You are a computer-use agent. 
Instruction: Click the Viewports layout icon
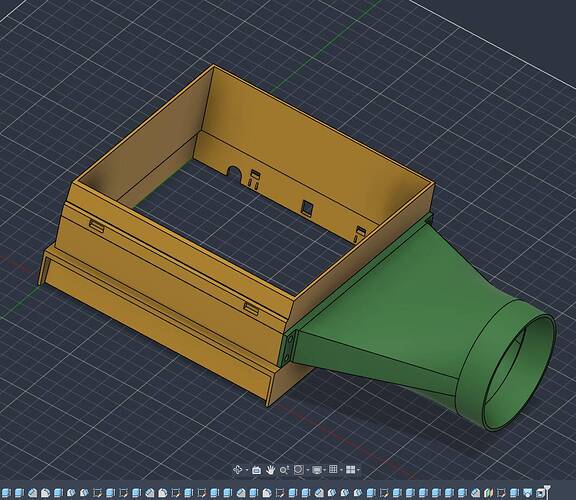pos(351,470)
